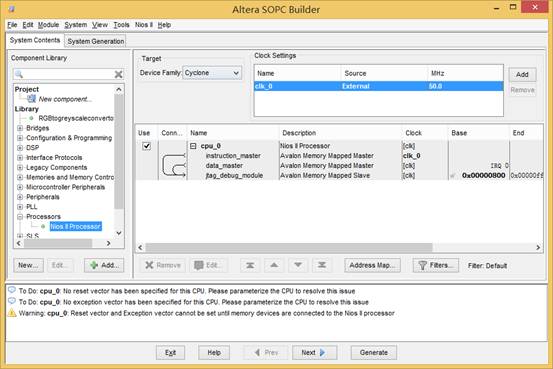
Task: Click the Generate button
Action: pos(374,352)
